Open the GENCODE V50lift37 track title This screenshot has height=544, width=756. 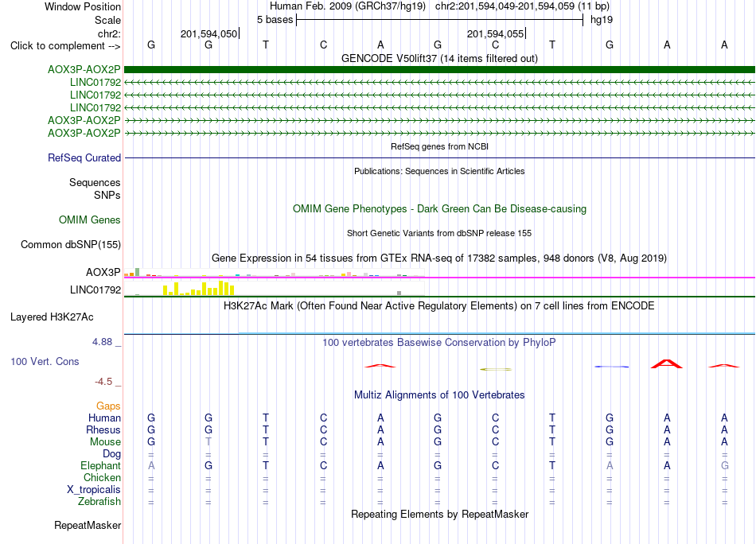pyautogui.click(x=439, y=58)
